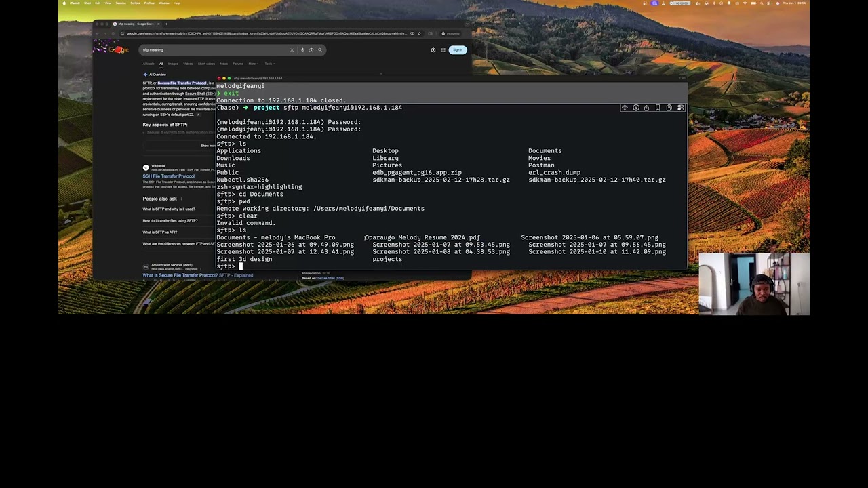Click the iTerm2 toolbar copy/paste history icon
This screenshot has height=488, width=868.
[x=669, y=108]
